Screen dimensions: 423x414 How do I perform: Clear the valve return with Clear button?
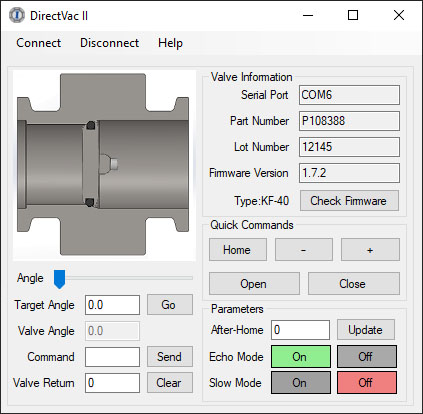[170, 383]
